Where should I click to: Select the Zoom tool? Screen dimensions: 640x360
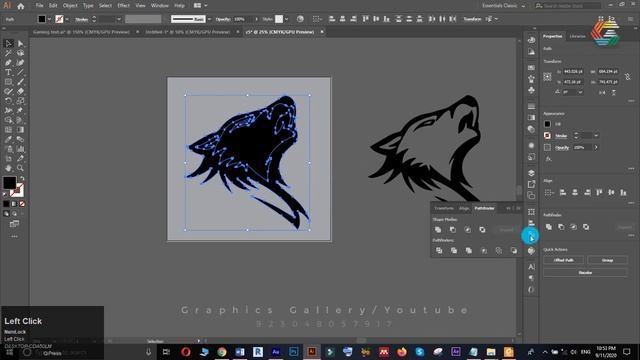click(x=20, y=168)
